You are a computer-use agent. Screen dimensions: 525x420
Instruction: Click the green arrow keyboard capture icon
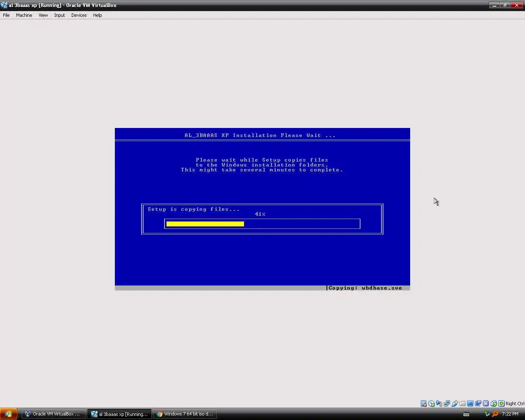(x=501, y=404)
